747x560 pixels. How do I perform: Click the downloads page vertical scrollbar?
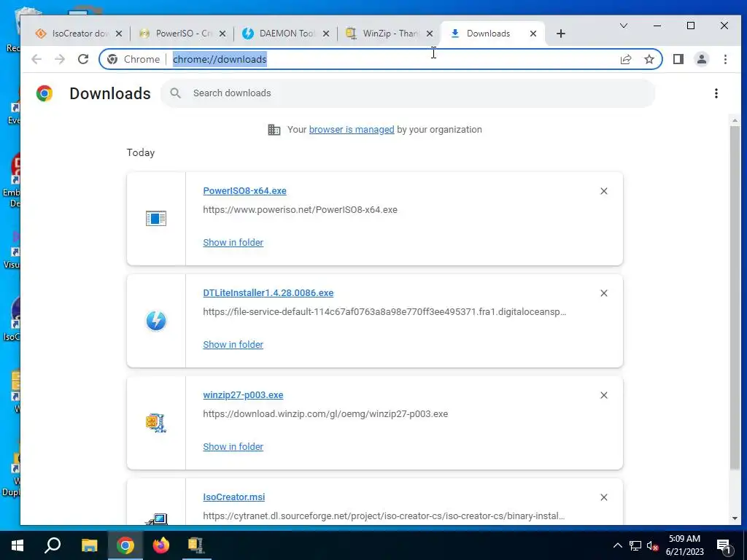tap(735, 297)
